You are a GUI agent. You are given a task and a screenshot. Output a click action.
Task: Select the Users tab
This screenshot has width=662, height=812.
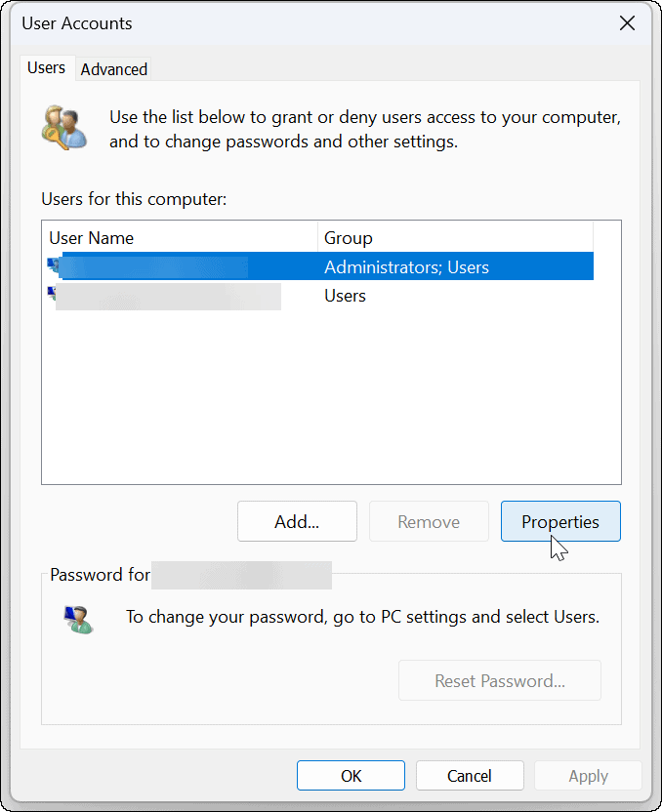coord(46,68)
